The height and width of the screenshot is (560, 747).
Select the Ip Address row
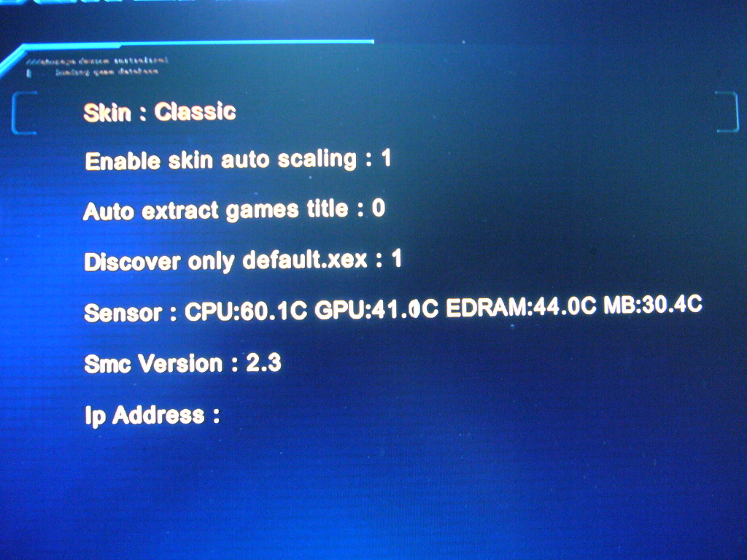click(x=152, y=415)
